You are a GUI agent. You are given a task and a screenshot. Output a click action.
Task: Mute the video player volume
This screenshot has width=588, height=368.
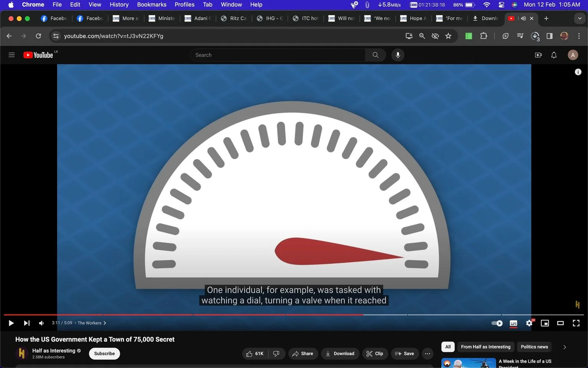pos(41,323)
